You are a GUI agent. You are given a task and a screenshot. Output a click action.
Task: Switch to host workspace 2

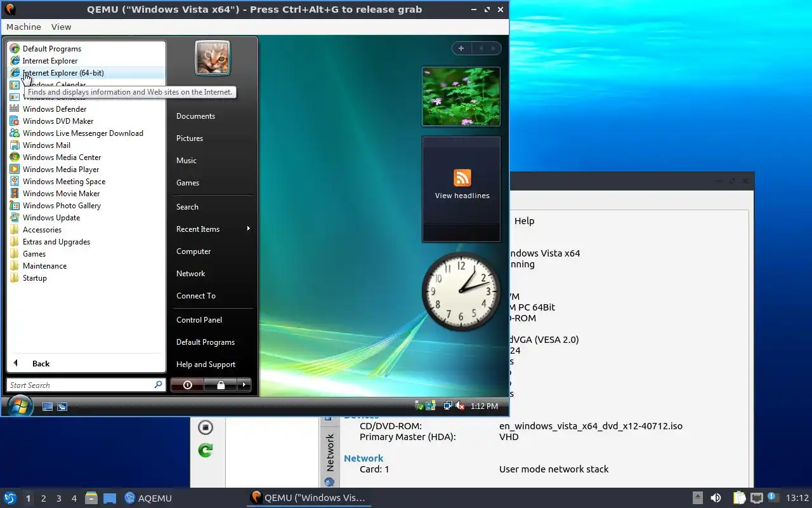point(43,498)
